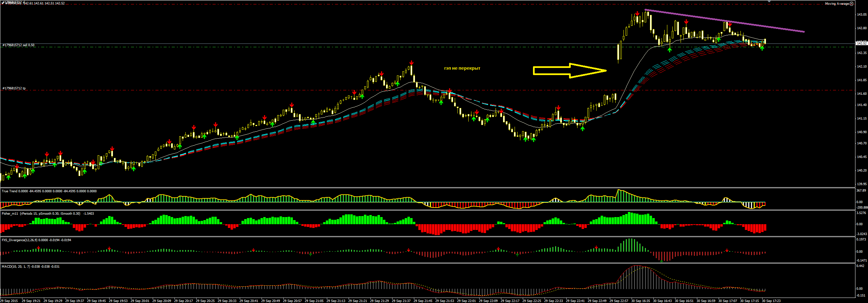Click the 3.5276 Fisher scale value
The image size is (868, 303).
click(862, 213)
